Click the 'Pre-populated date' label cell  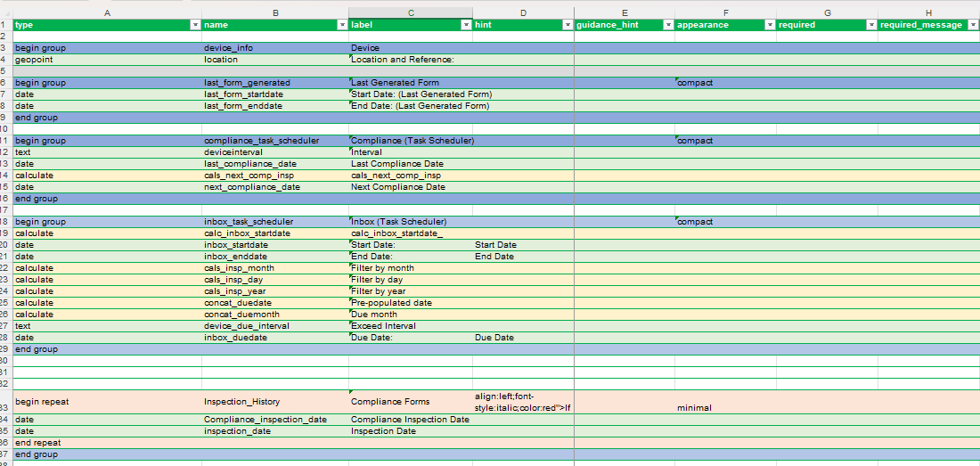[x=411, y=303]
